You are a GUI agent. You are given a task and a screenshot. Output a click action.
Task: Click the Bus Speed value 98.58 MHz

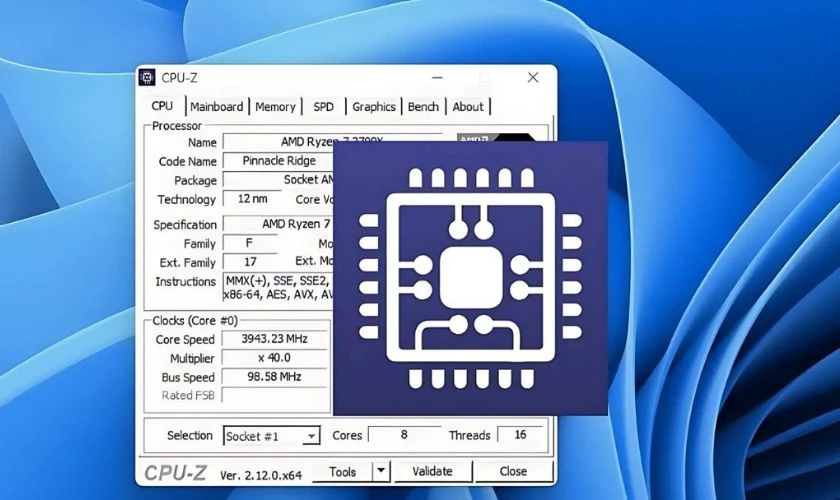click(274, 376)
